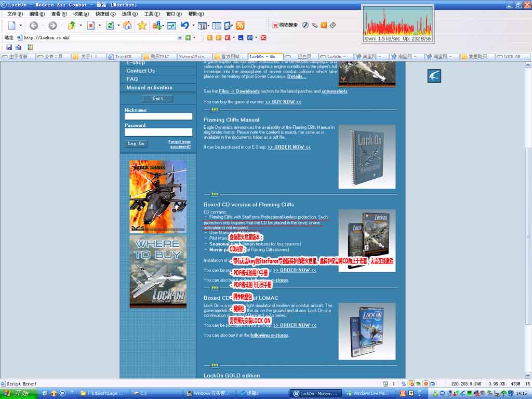Click the address bar URL field

point(100,37)
